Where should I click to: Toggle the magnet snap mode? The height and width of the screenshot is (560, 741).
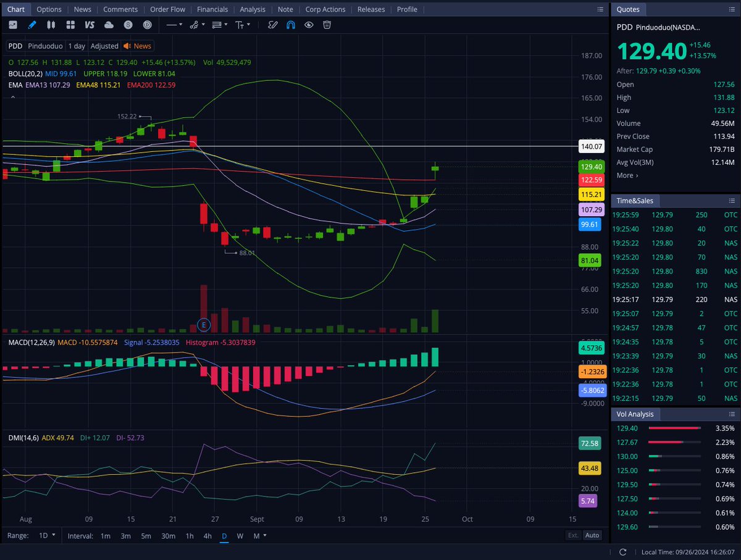coord(291,25)
